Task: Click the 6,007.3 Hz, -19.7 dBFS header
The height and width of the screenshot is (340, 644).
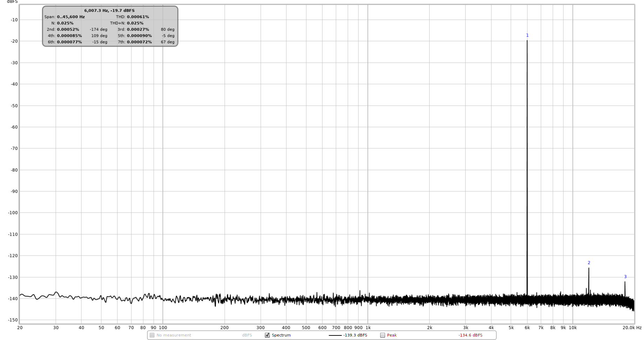Action: [x=109, y=11]
